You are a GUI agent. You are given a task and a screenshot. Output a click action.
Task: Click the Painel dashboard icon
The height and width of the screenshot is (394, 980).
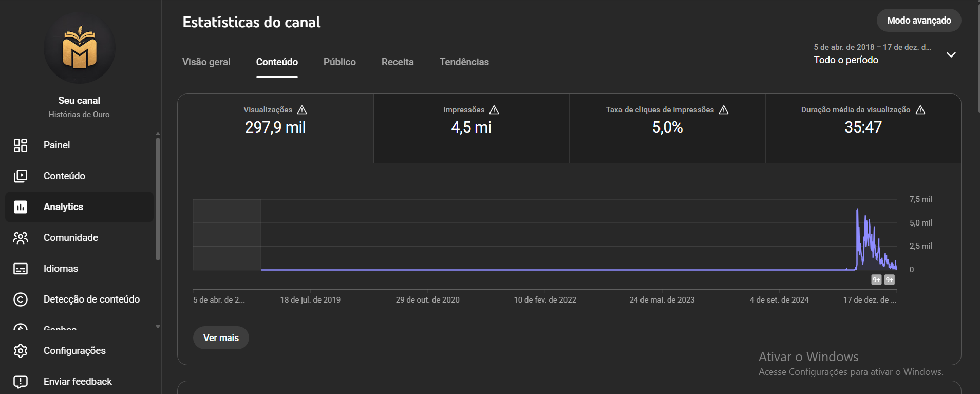tap(21, 145)
